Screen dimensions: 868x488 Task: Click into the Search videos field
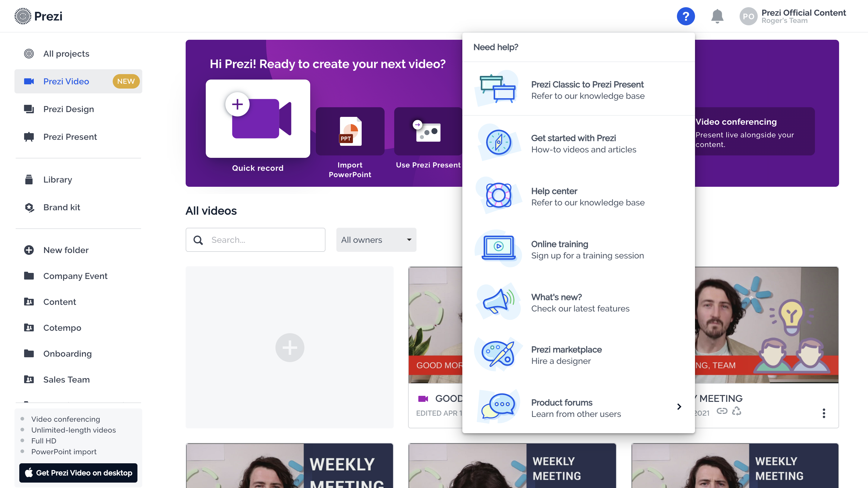coord(255,240)
